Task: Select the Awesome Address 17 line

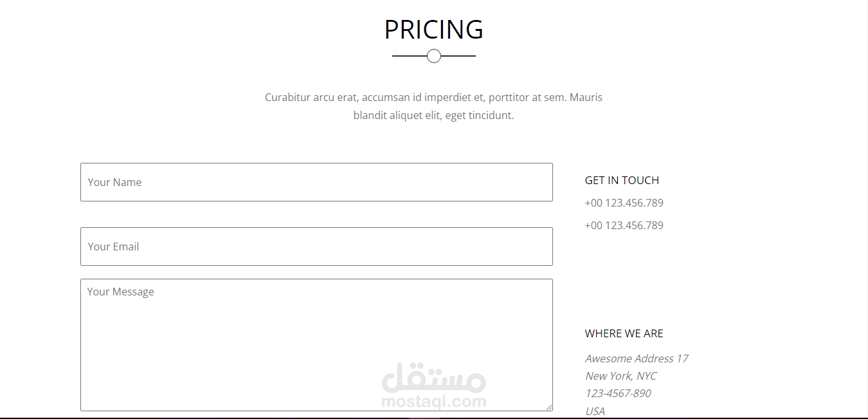Action: click(x=637, y=358)
